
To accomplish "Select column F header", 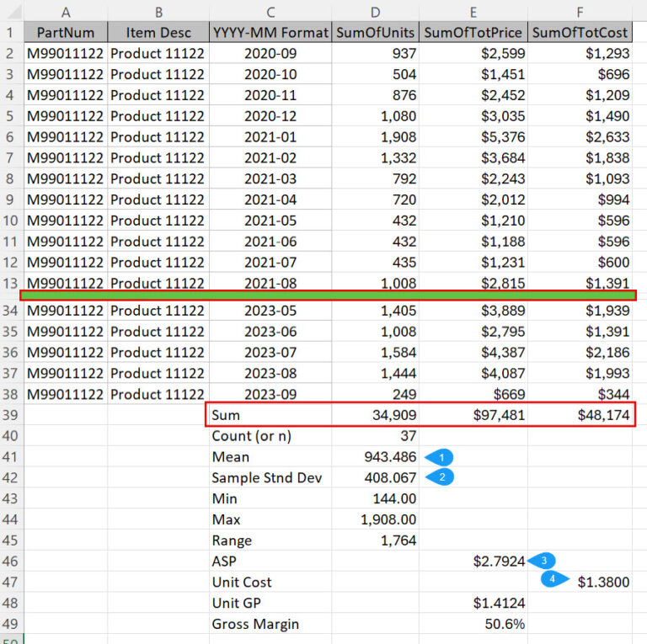I will (x=580, y=11).
